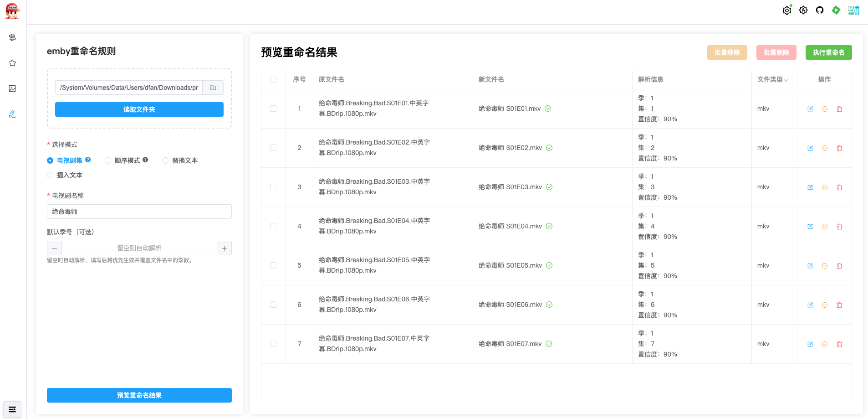
Task: Remove row 6 S01E06 with minus icon
Action: [x=825, y=305]
